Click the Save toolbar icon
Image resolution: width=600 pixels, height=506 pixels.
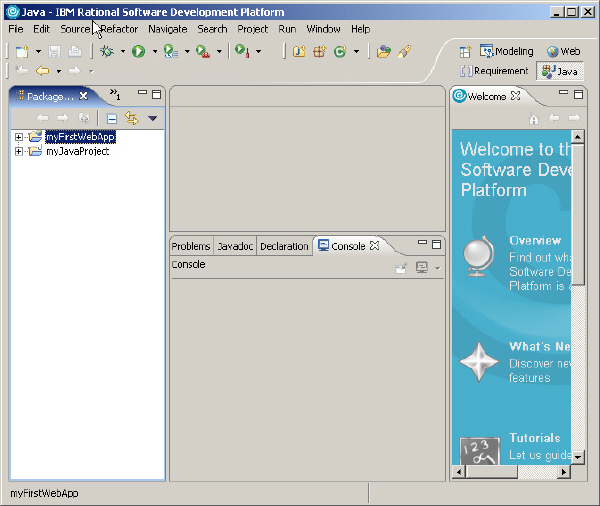click(54, 51)
